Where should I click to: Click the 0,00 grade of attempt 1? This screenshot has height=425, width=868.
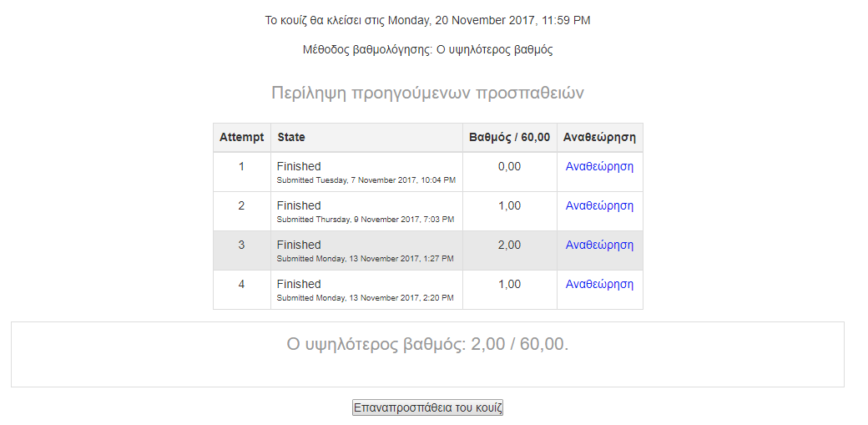point(509,166)
